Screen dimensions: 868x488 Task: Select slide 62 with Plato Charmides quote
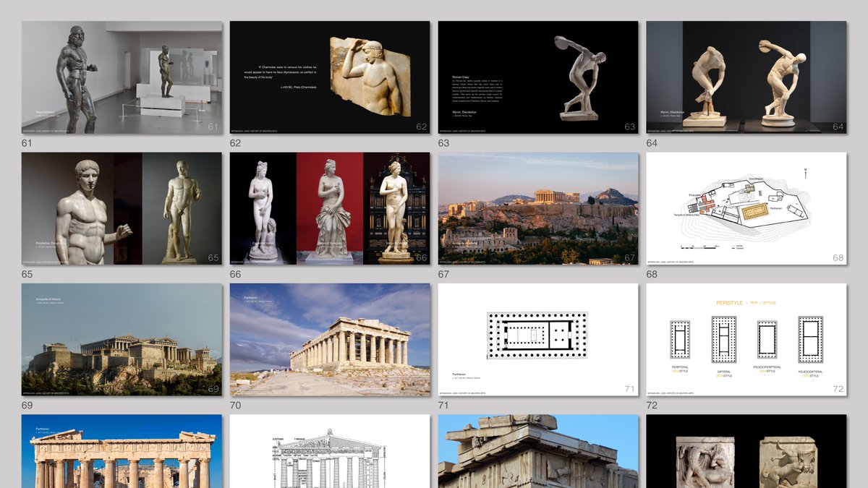point(330,77)
